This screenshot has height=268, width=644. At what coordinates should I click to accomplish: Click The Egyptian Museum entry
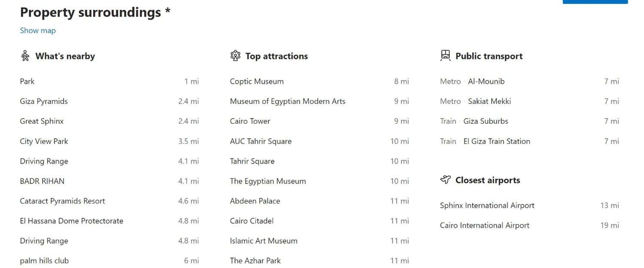coord(268,181)
